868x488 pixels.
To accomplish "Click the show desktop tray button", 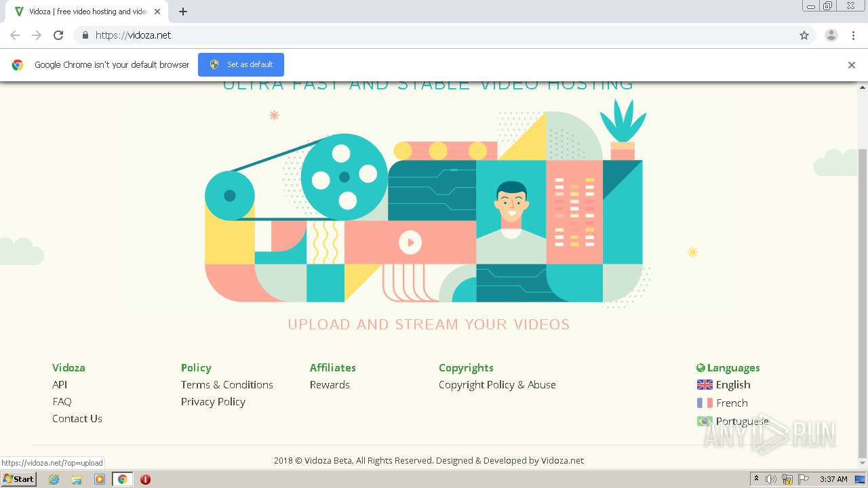I will [861, 479].
